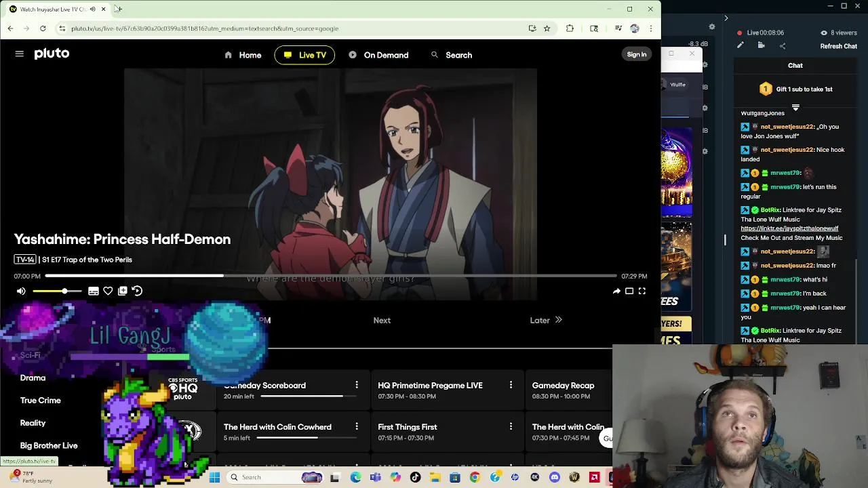Click the taskbar Search box

[275, 477]
